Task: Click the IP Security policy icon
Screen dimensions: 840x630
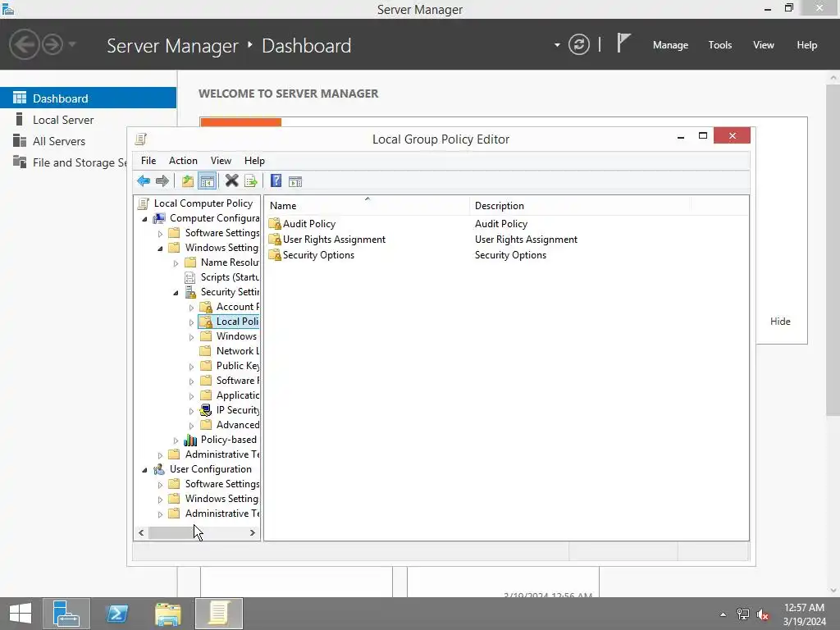Action: pyautogui.click(x=206, y=410)
